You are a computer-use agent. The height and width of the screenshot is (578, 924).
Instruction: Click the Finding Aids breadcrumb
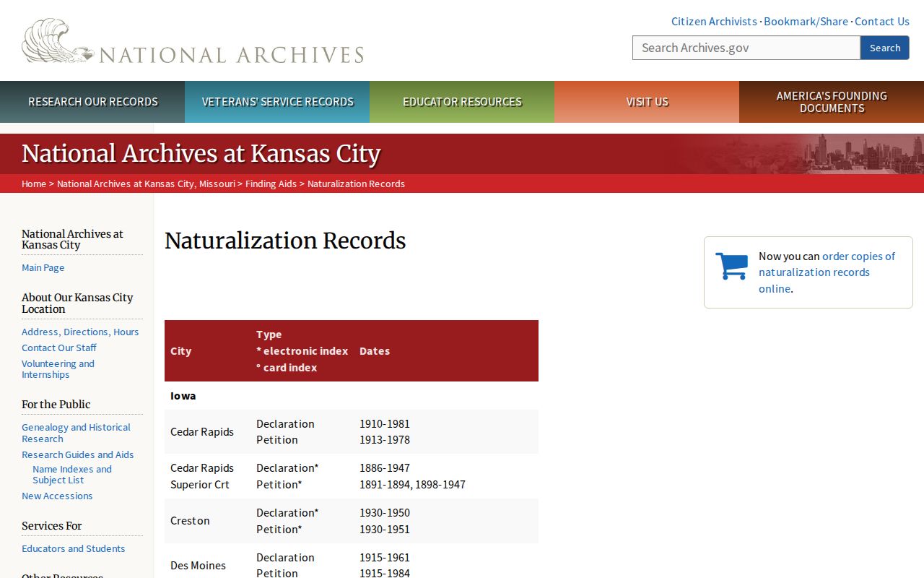271,184
